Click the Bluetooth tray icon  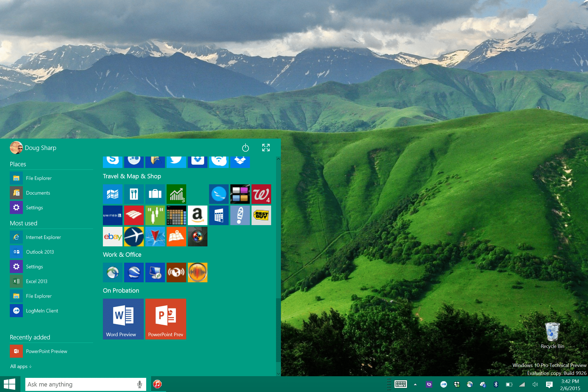point(496,384)
